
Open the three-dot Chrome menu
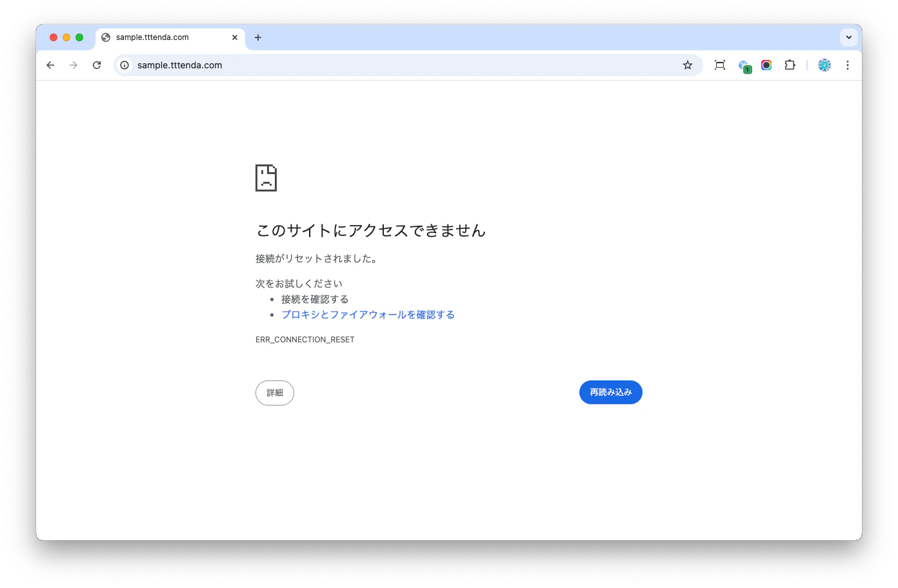(848, 65)
